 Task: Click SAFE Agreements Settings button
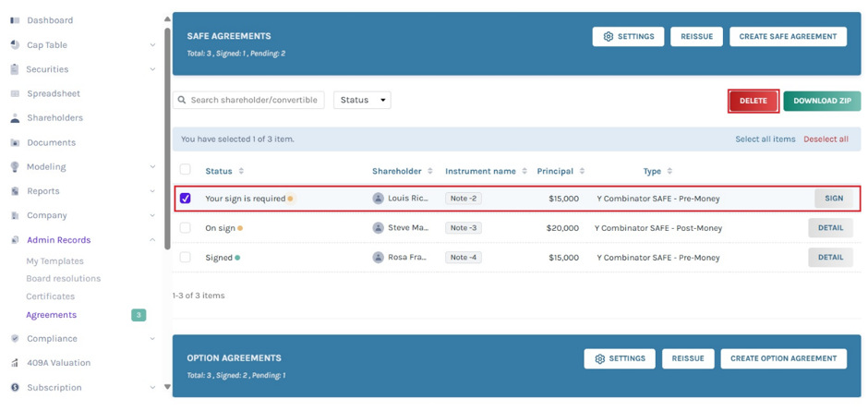pyautogui.click(x=628, y=37)
